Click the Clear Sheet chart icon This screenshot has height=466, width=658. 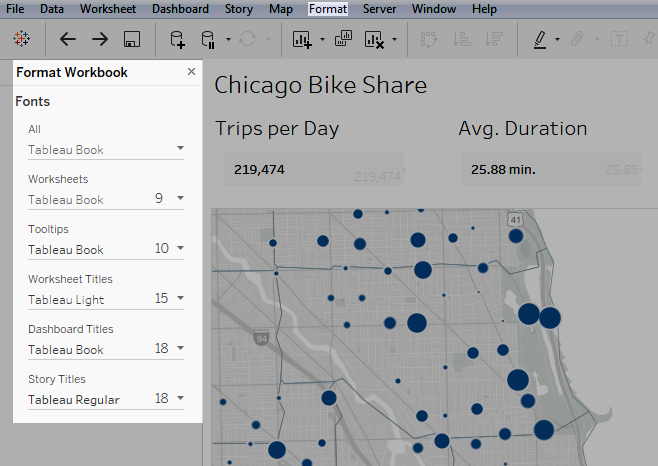(374, 39)
